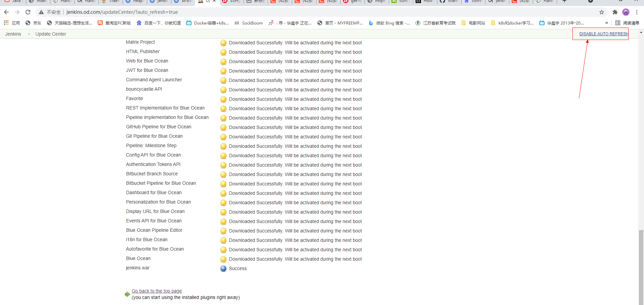This screenshot has height=305, width=644.
Task: Go to the Jenkins breadcrumb home
Action: pos(13,34)
